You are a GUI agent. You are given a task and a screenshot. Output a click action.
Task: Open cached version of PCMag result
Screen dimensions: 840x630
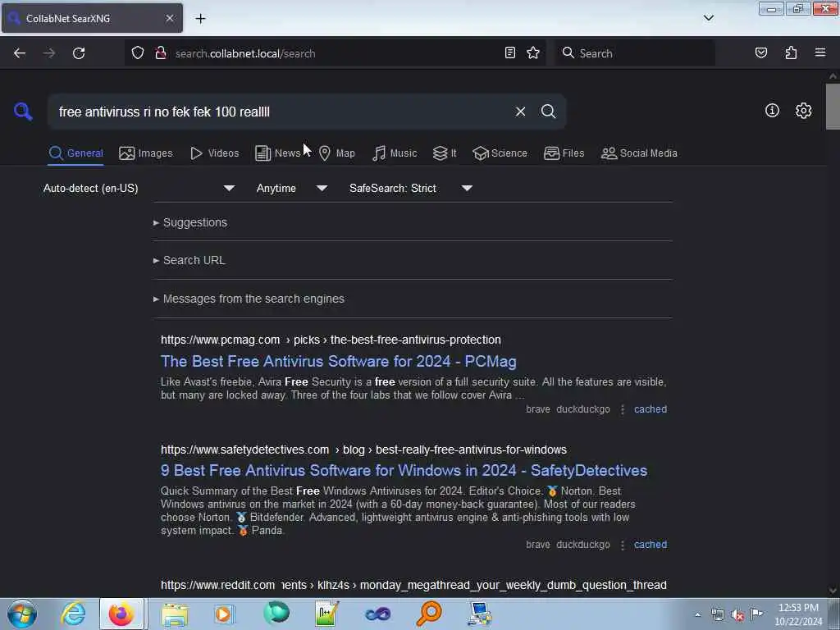651,409
